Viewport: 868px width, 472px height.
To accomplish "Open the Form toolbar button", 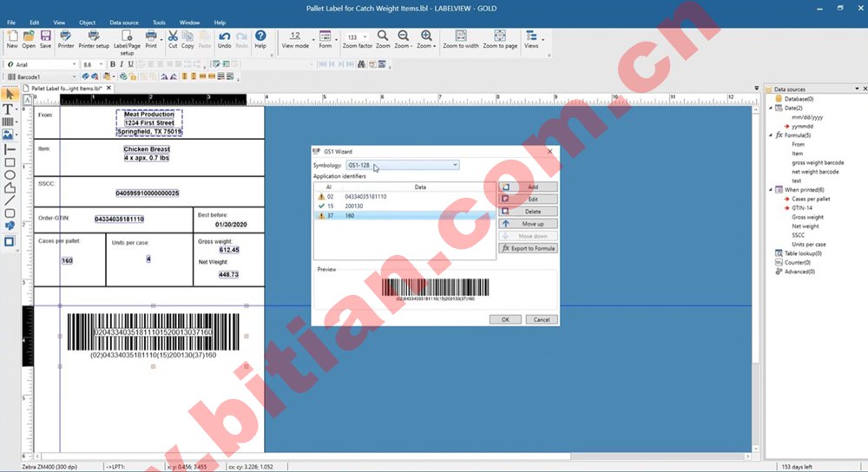I will pyautogui.click(x=325, y=40).
